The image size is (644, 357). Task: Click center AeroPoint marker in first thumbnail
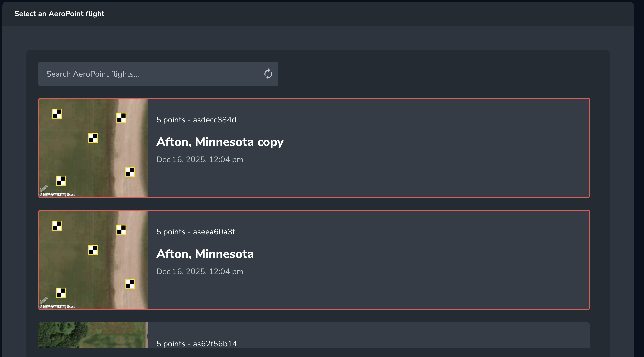(x=93, y=138)
